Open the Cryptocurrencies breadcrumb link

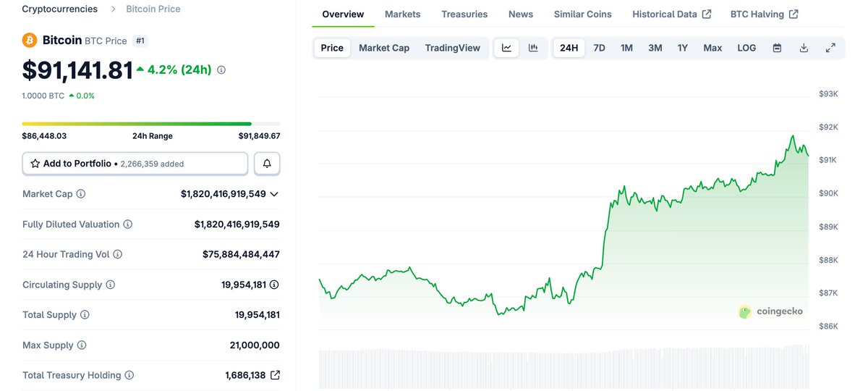tap(60, 9)
